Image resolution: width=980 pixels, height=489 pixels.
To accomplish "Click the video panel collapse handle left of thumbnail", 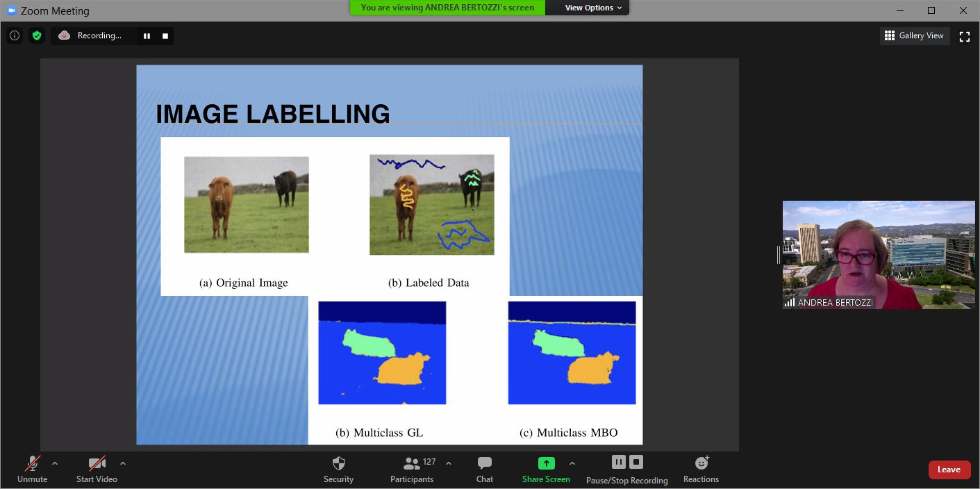I will coord(778,255).
